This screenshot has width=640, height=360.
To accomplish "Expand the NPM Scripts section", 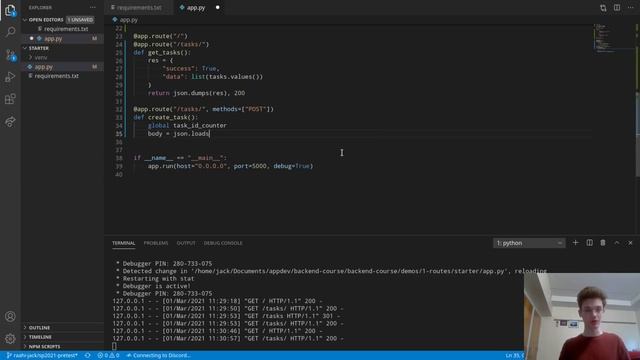I will point(62,347).
